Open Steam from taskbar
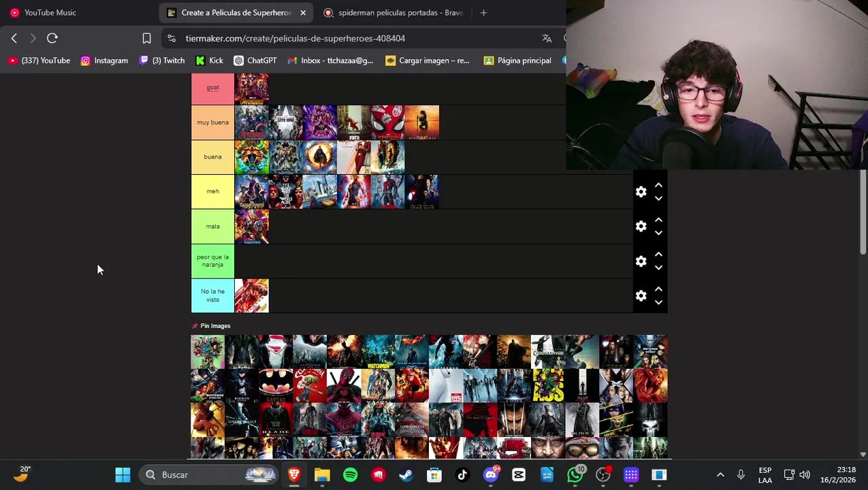868x490 pixels. tap(406, 475)
